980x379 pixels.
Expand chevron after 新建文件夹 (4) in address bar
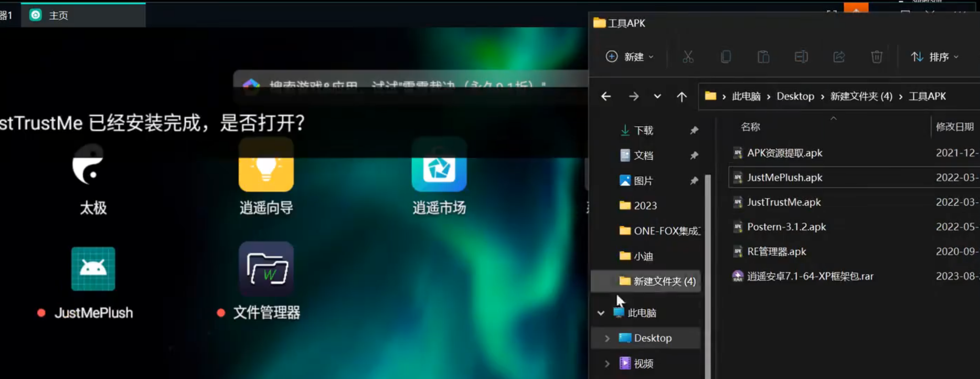(900, 97)
